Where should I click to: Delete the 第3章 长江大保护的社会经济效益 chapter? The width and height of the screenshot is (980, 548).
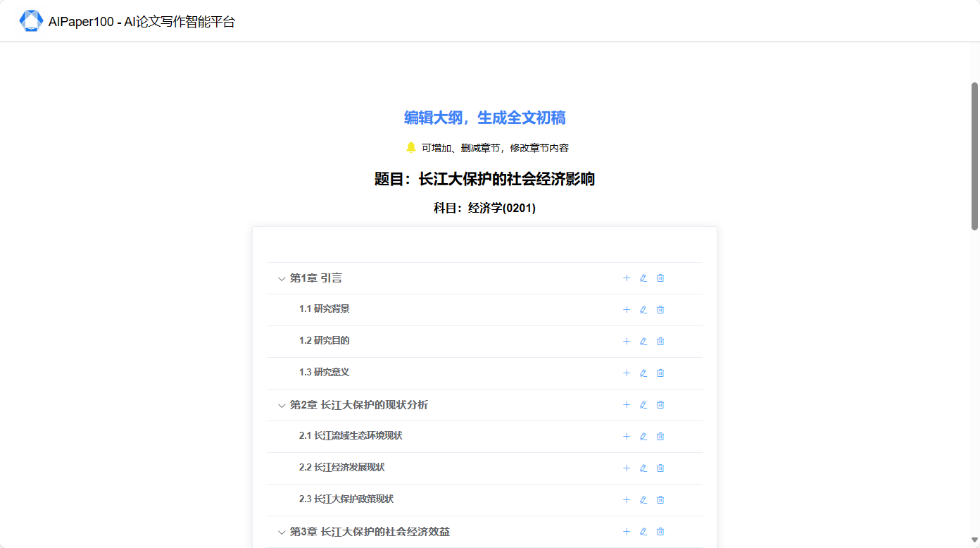click(660, 532)
